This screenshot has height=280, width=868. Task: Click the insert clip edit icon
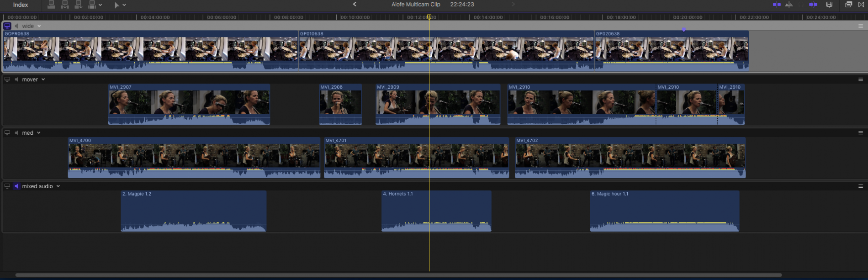65,5
